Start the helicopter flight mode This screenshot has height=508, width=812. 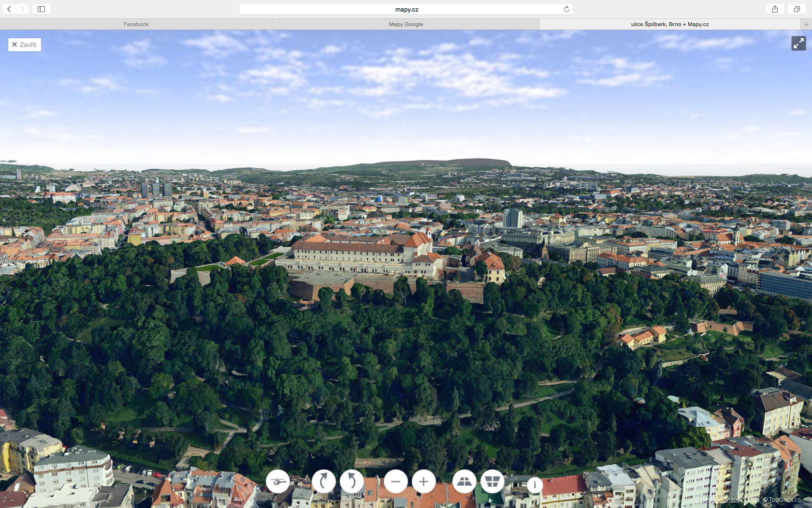tap(278, 481)
